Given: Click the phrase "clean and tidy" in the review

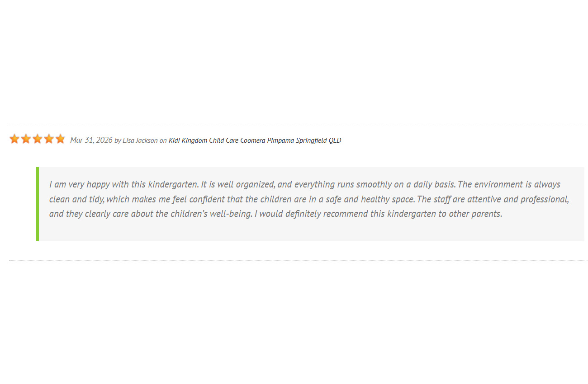Looking at the screenshot, I should pos(76,199).
